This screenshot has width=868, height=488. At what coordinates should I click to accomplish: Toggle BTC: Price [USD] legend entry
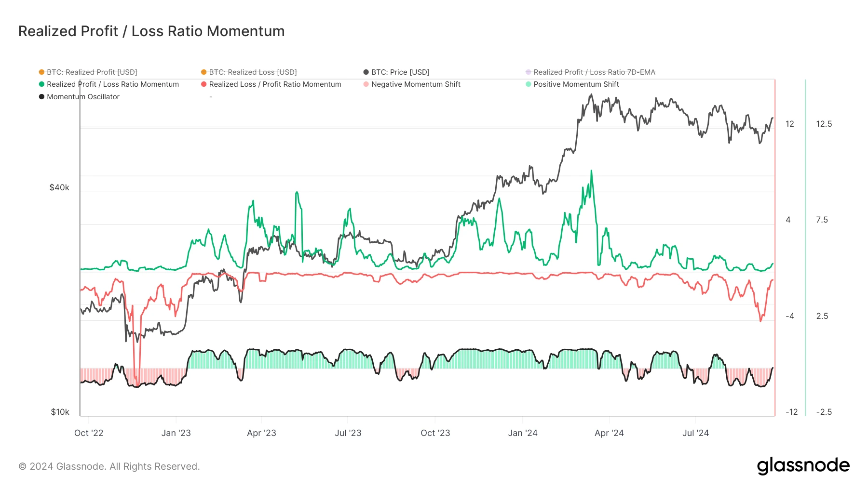[x=396, y=72]
